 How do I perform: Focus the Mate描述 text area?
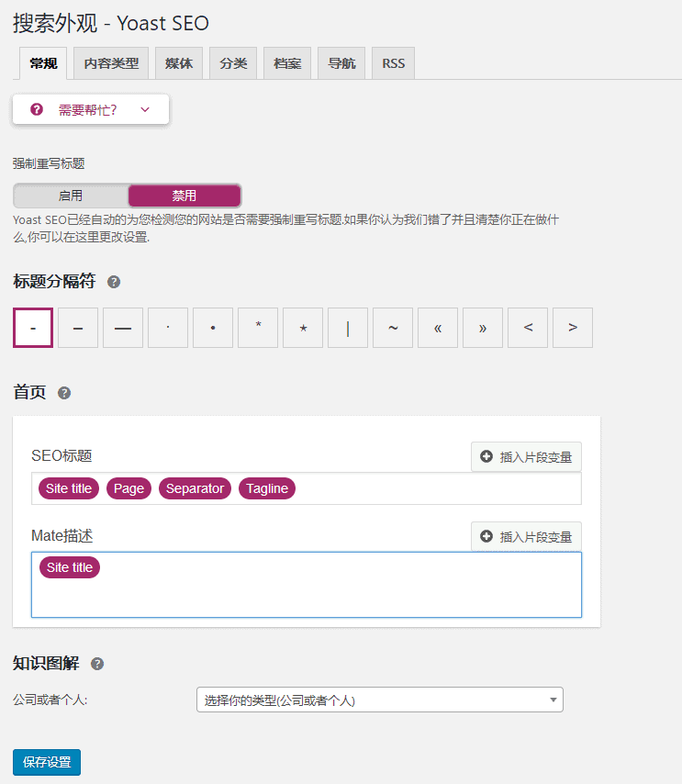(306, 585)
